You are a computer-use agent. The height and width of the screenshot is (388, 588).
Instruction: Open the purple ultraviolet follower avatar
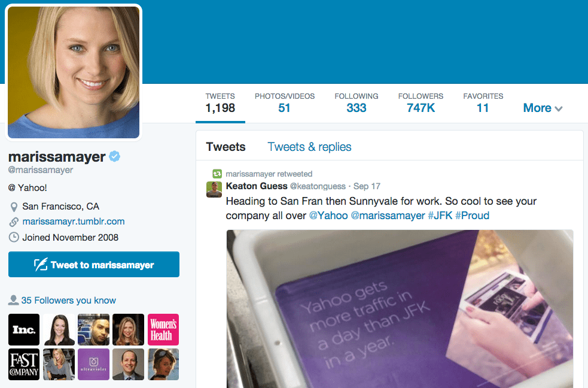point(94,365)
